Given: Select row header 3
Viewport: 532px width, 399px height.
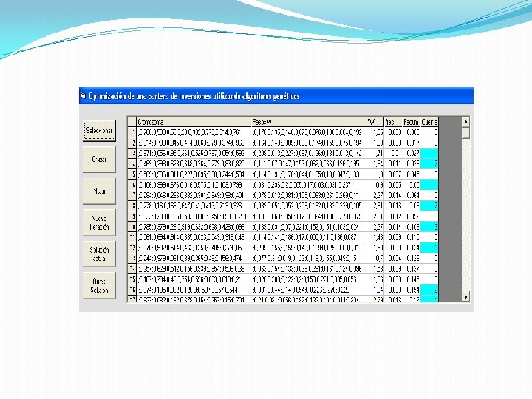Looking at the screenshot, I should (132, 154).
